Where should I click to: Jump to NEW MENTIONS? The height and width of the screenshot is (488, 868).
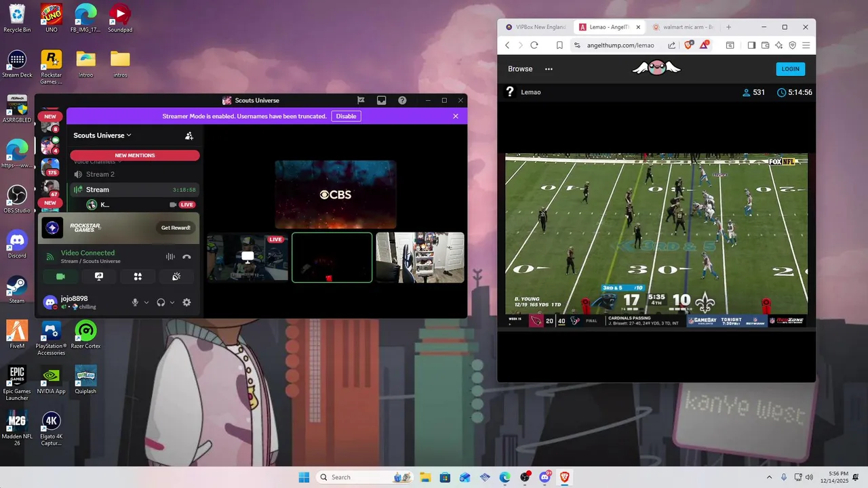tap(135, 155)
